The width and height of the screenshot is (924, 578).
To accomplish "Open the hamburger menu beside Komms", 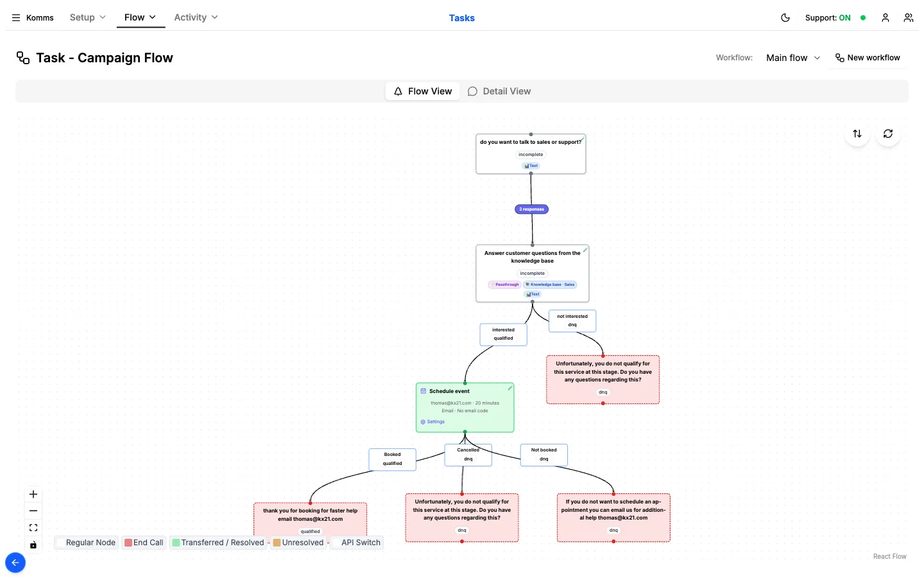I will pos(16,18).
